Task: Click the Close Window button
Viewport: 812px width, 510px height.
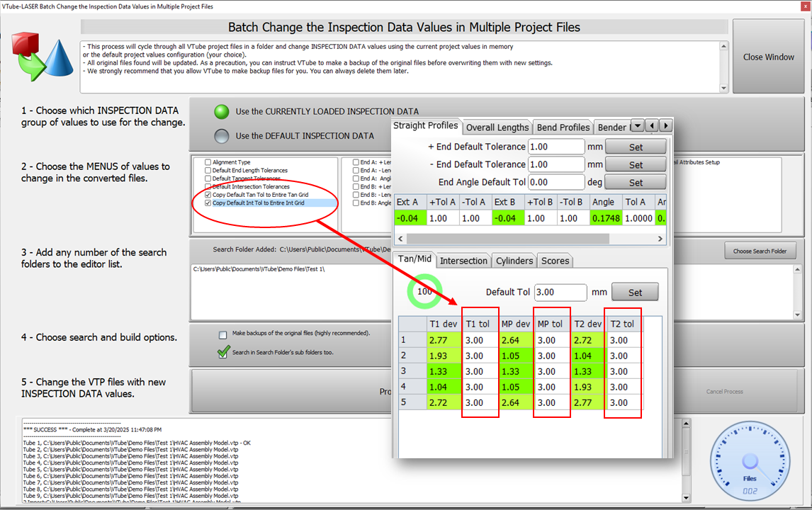Action: click(769, 57)
